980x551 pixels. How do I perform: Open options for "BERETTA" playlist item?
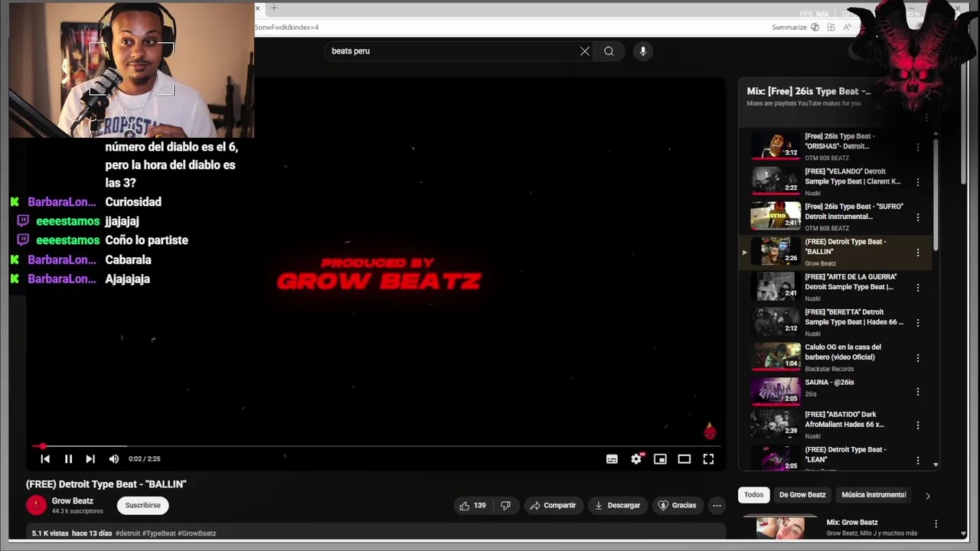(x=918, y=323)
